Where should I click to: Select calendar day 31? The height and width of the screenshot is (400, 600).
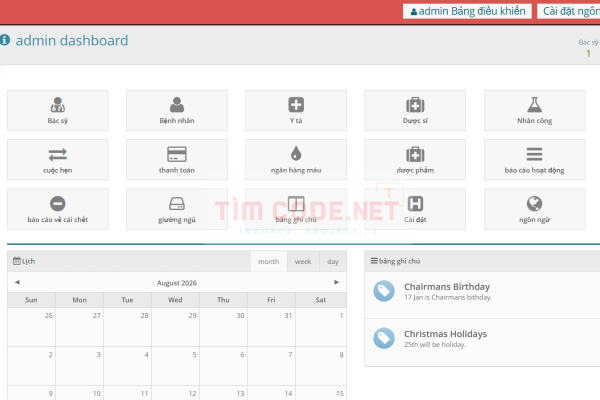(x=271, y=327)
